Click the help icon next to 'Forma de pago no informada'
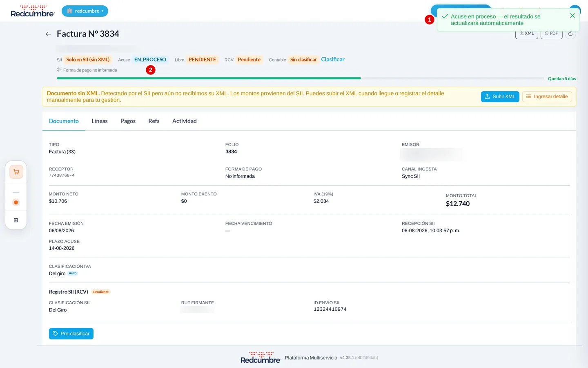This screenshot has height=368, width=588. click(59, 70)
